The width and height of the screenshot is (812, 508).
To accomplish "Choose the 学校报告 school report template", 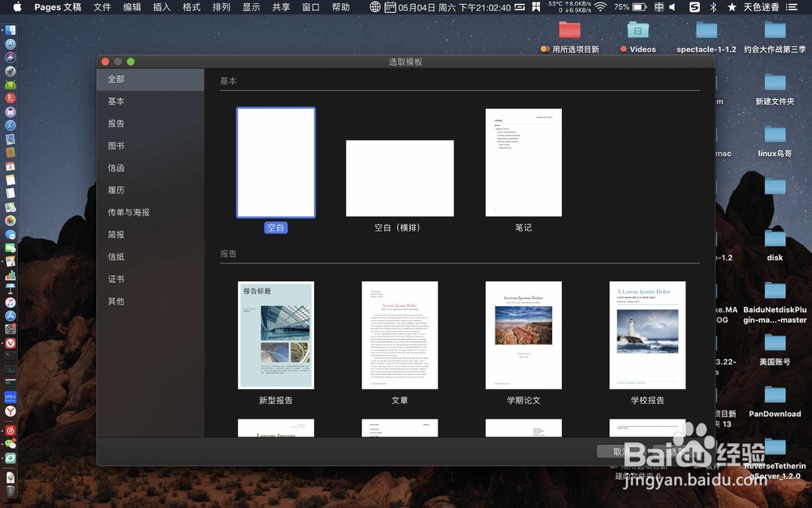I will pos(647,335).
